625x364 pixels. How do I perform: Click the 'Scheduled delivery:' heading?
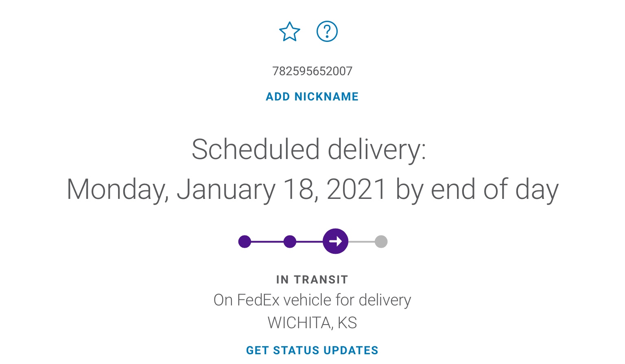pos(309,149)
